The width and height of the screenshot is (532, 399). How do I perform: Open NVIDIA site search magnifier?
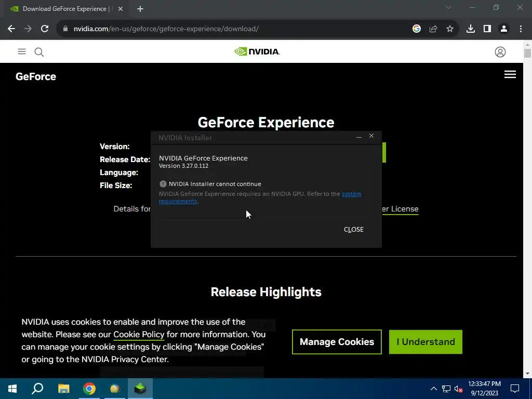point(39,52)
